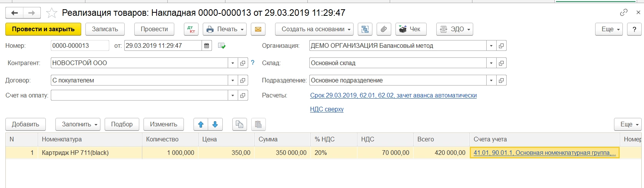Viewport: 644px width, 188px height.
Task: Open the ЭДО menu
Action: tap(454, 29)
